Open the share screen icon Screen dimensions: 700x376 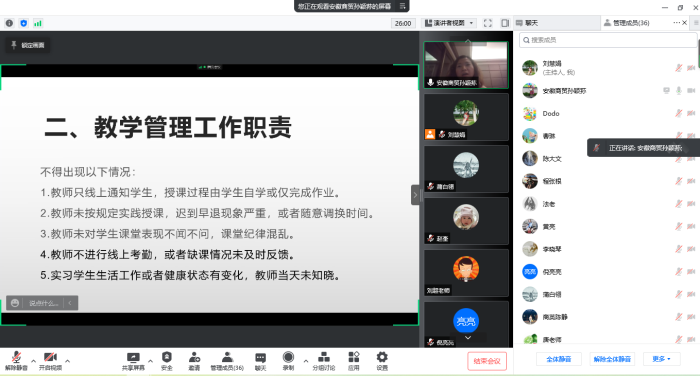[x=133, y=358]
